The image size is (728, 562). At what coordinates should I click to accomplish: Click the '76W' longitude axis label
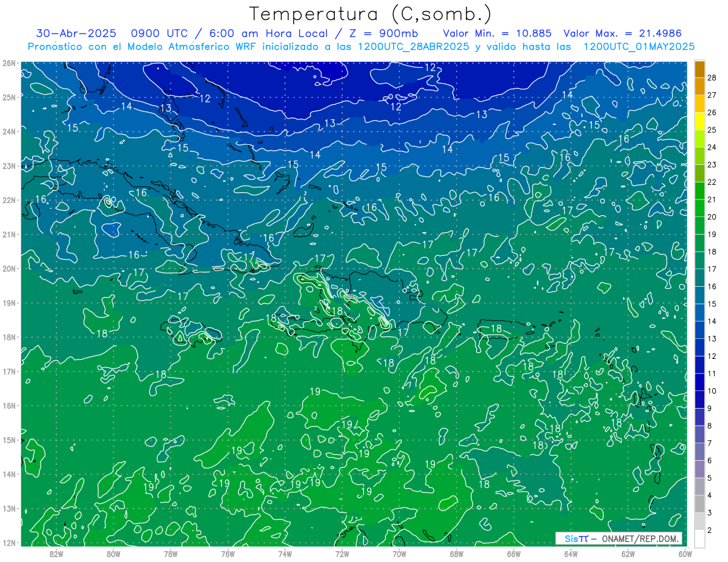pos(227,554)
